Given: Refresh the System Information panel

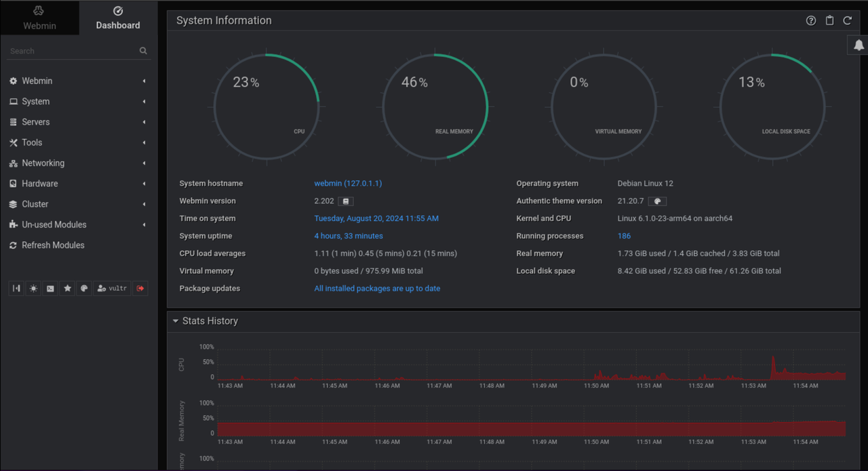Looking at the screenshot, I should tap(847, 21).
